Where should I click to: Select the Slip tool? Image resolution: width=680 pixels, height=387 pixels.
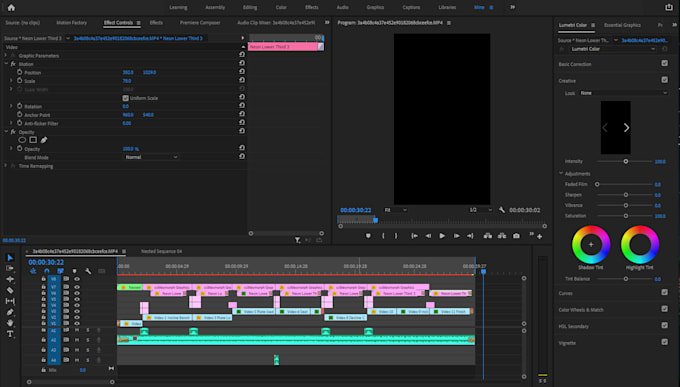10,301
